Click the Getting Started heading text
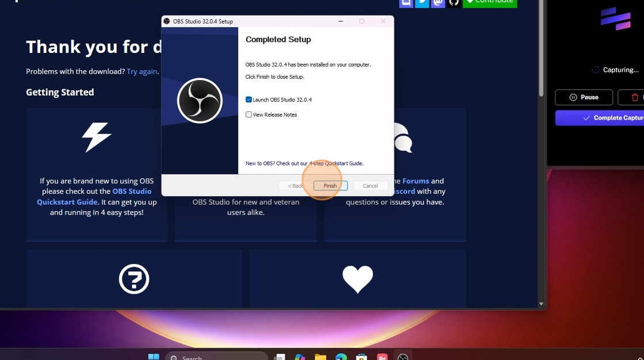The width and height of the screenshot is (644, 360). pyautogui.click(x=60, y=92)
